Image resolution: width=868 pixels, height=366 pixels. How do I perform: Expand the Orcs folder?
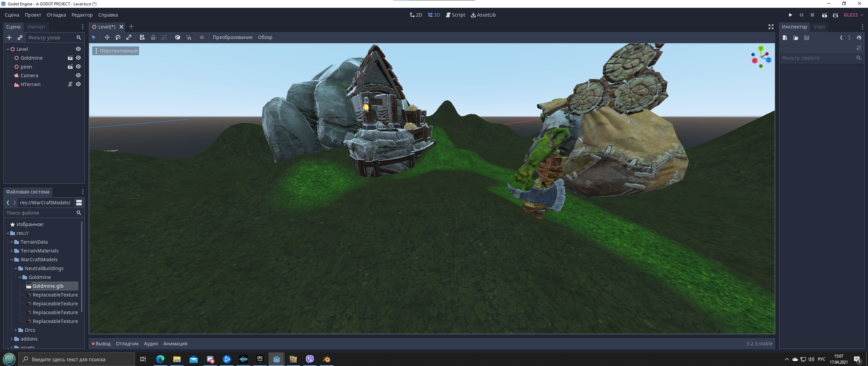16,330
